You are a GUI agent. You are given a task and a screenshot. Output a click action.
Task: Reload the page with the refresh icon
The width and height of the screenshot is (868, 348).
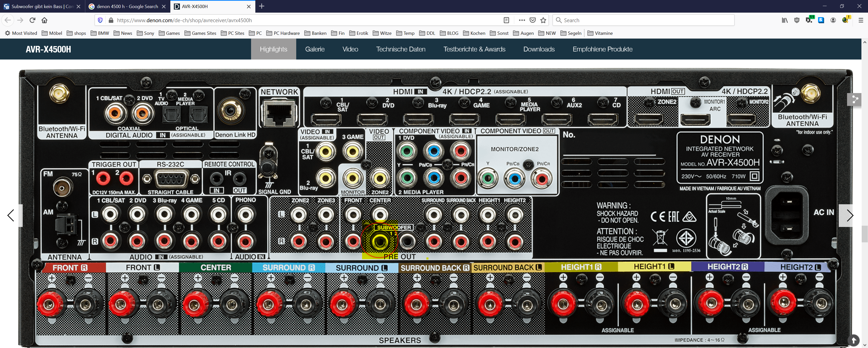point(32,20)
